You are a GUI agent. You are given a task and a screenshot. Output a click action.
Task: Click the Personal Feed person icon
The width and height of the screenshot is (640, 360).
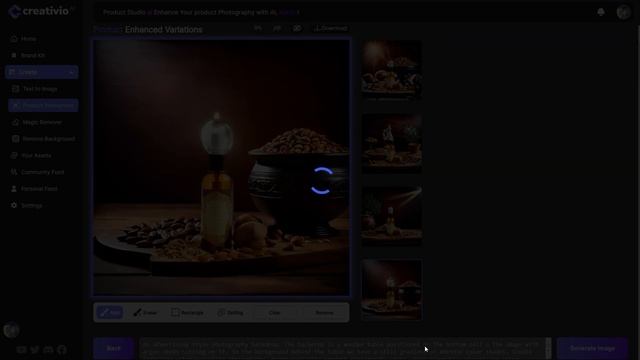pos(14,189)
